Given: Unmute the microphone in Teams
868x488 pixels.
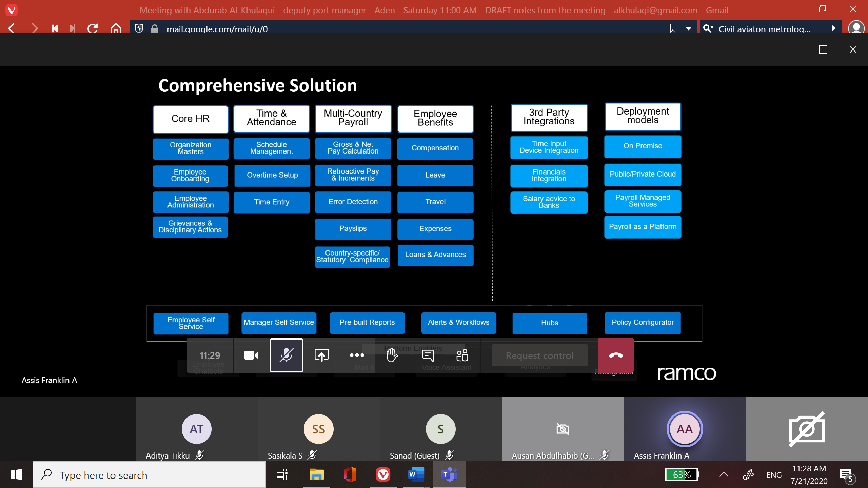Looking at the screenshot, I should pyautogui.click(x=287, y=355).
